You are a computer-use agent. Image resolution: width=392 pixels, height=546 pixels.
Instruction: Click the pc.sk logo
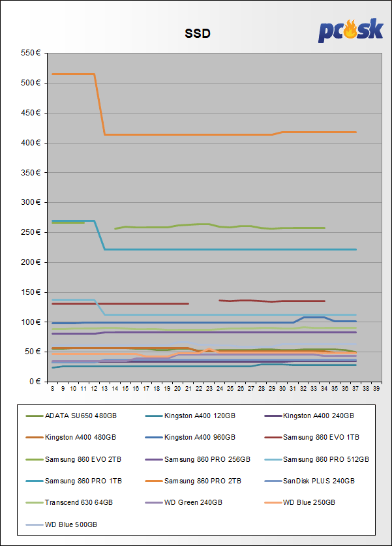pyautogui.click(x=350, y=31)
